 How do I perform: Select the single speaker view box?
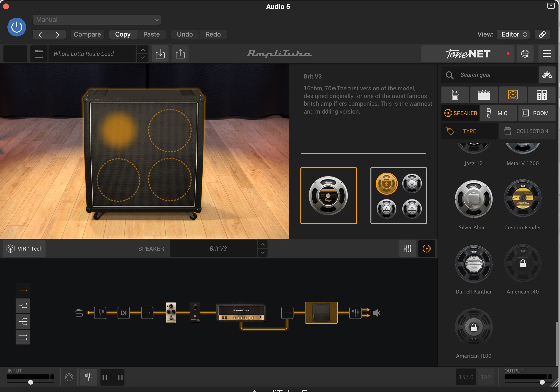(x=329, y=196)
